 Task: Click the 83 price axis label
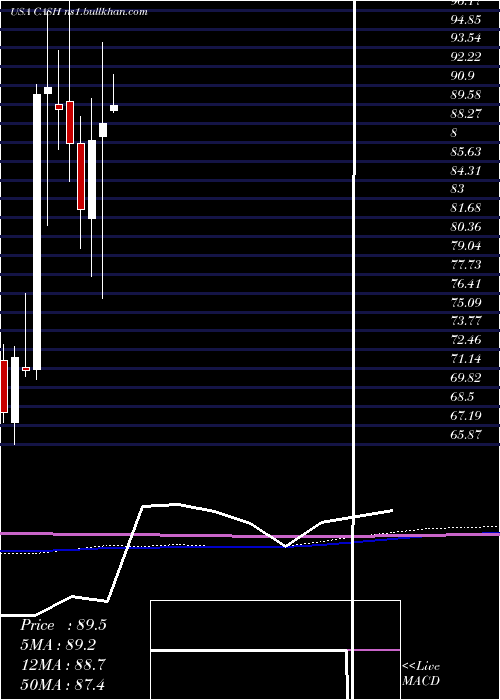[x=457, y=189]
